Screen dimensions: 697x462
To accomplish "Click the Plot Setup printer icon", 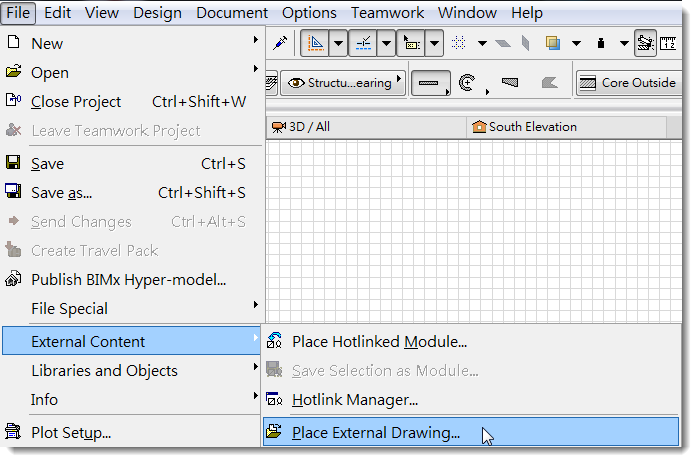I will (x=13, y=431).
